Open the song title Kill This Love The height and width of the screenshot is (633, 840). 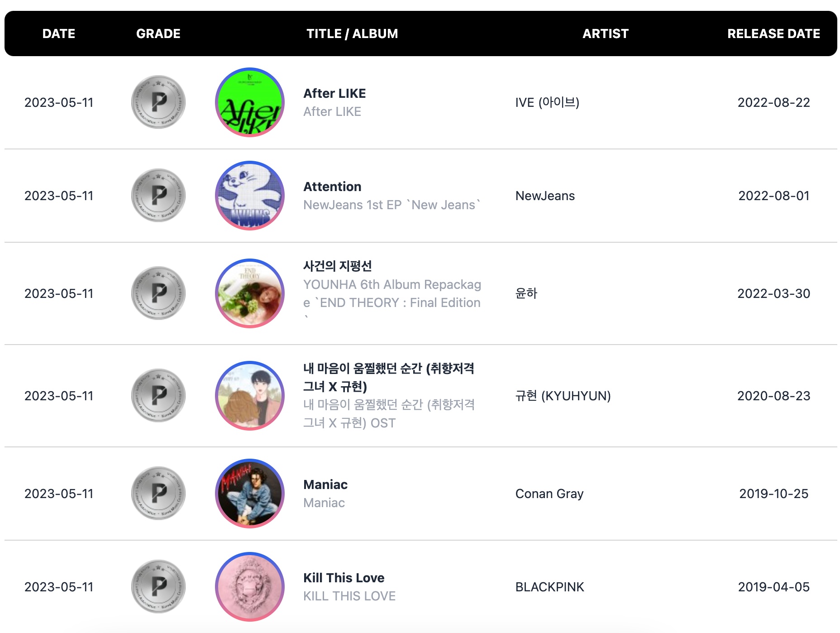click(x=344, y=578)
